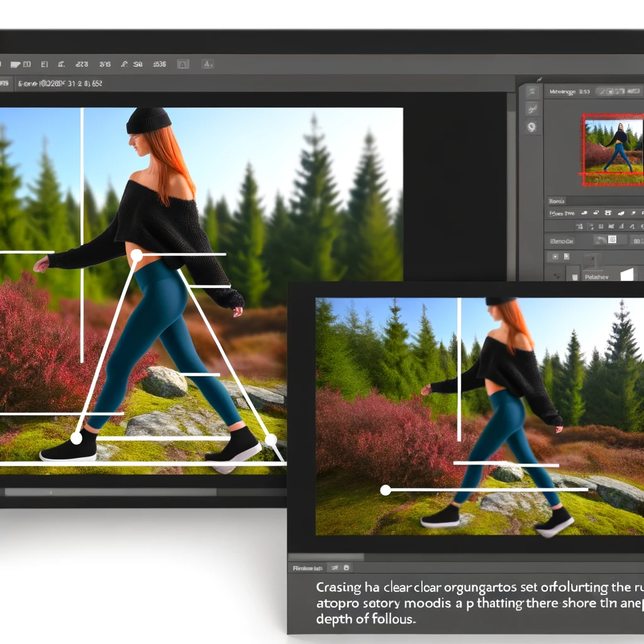The width and height of the screenshot is (644, 644).
Task: Click the '2538' value in the top toolbar
Action: 159,64
